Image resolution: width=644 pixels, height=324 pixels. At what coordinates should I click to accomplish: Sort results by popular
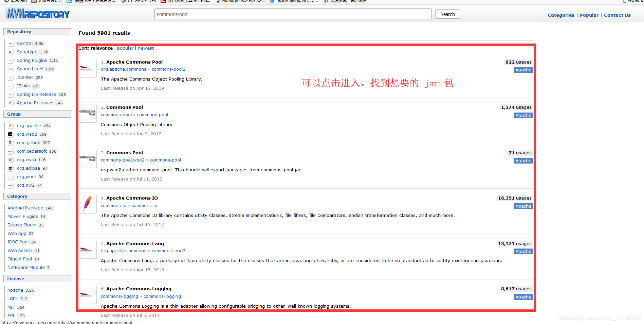pos(125,48)
